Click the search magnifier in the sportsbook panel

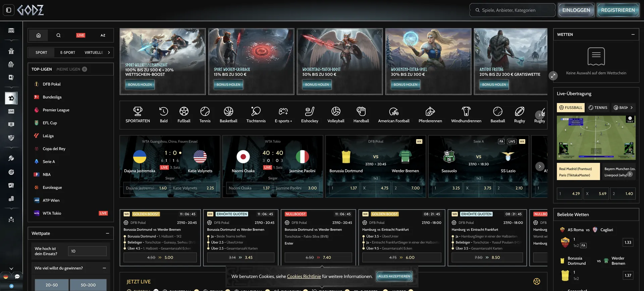click(x=58, y=35)
